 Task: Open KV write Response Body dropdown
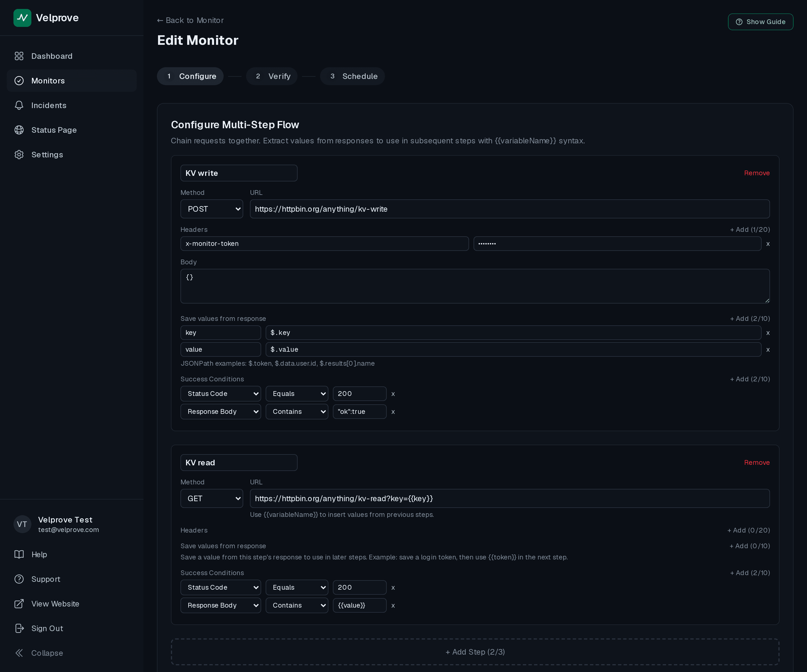[221, 411]
